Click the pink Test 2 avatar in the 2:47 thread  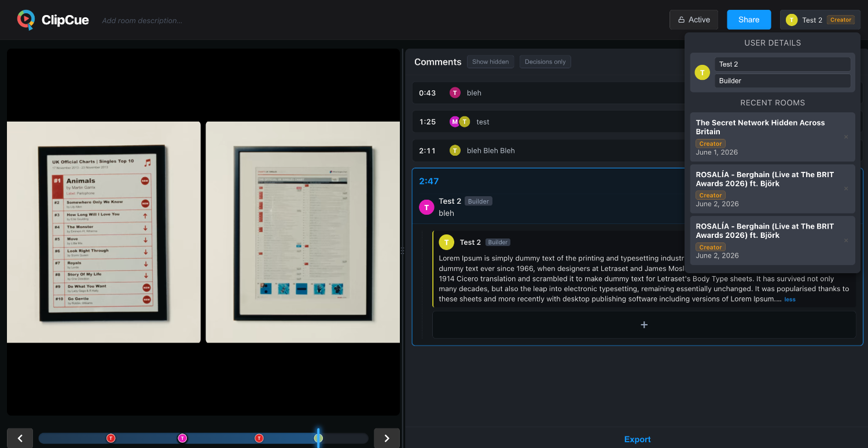426,207
